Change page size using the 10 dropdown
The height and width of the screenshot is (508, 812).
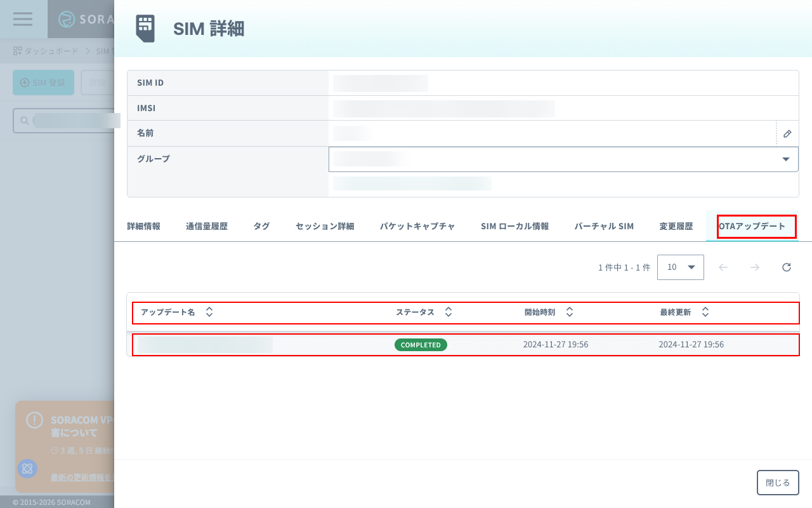point(681,267)
